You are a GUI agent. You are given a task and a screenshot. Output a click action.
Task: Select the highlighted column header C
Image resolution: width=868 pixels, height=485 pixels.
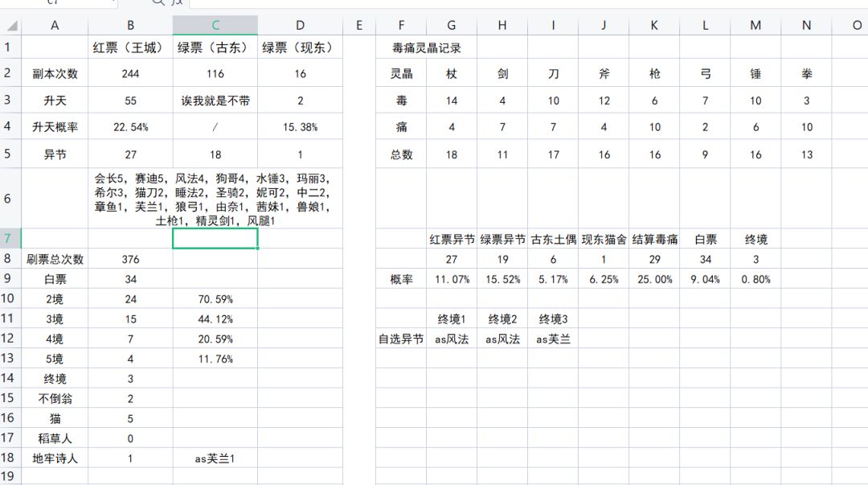click(215, 25)
